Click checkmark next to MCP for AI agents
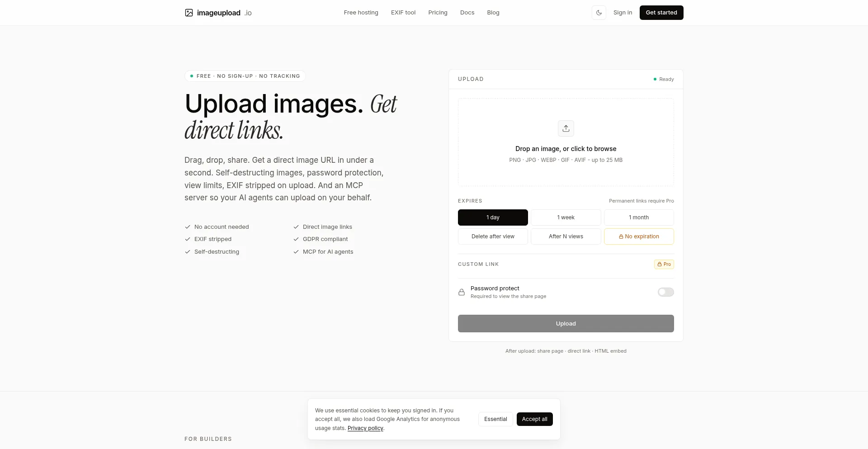This screenshot has width=868, height=449. pos(296,252)
